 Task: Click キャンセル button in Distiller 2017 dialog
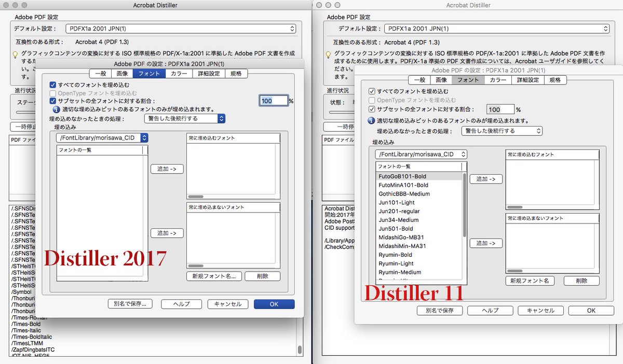click(228, 304)
